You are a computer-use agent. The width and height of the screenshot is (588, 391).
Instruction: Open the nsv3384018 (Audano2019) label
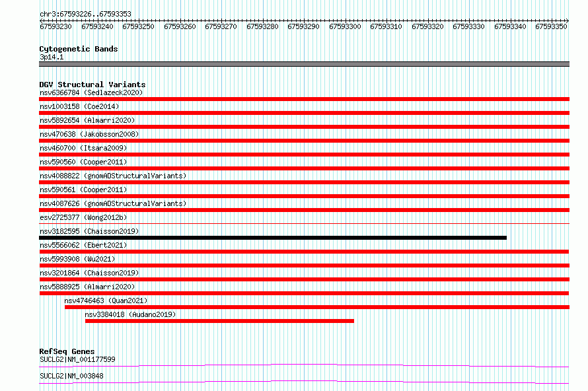(130, 314)
